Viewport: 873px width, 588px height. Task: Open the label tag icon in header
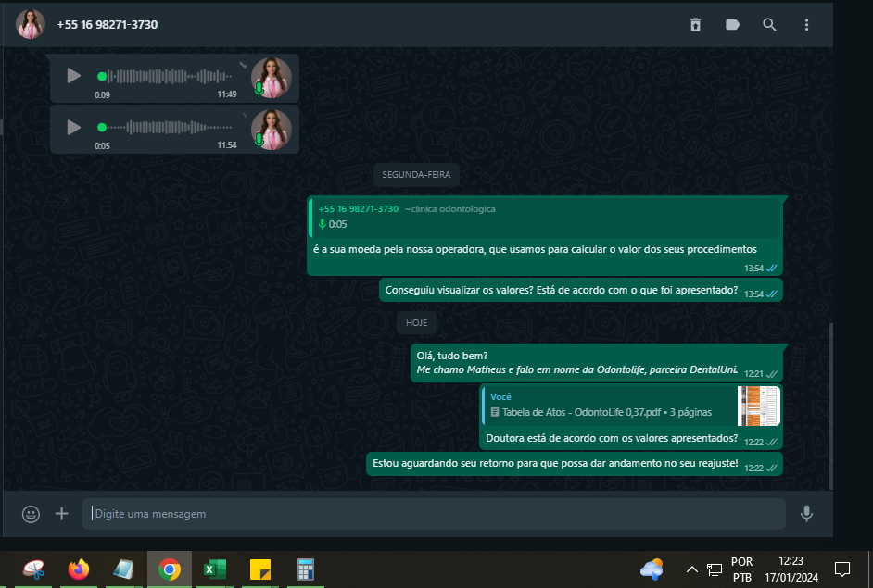click(x=733, y=24)
